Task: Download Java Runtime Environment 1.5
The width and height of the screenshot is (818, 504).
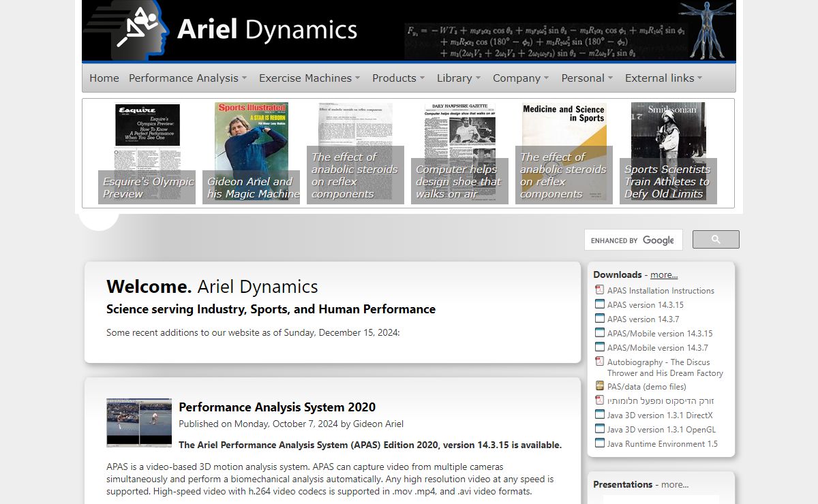Action: tap(663, 444)
